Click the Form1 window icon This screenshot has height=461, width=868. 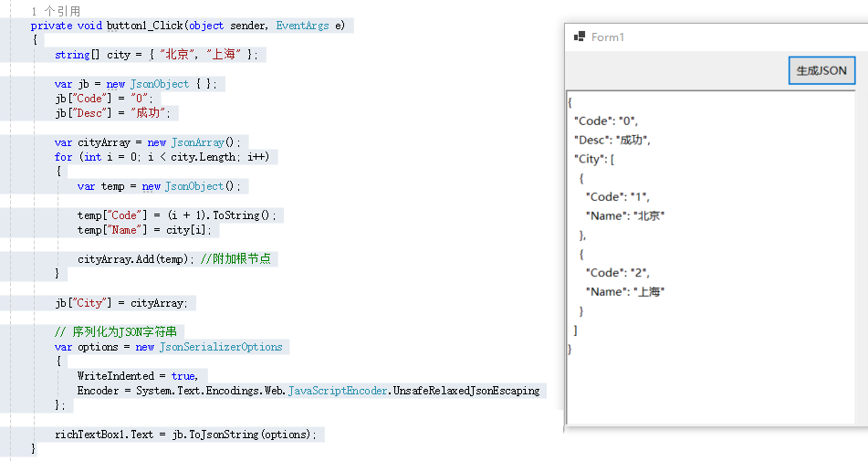coord(579,37)
